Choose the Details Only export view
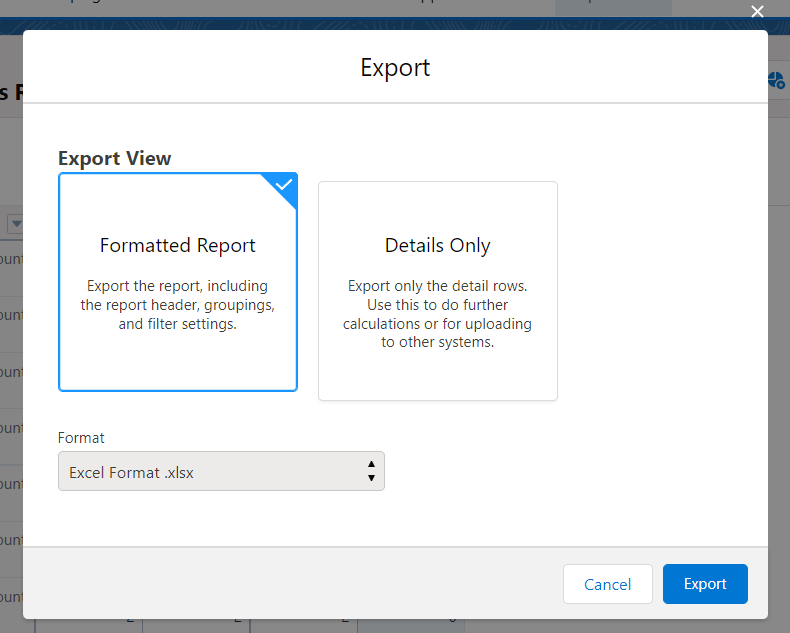Viewport: 790px width, 633px height. 437,291
